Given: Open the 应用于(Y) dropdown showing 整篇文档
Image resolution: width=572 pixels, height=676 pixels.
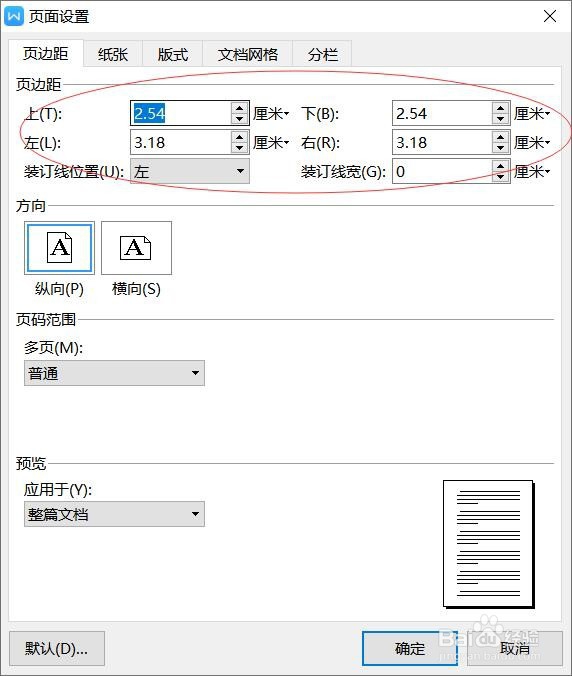Looking at the screenshot, I should (x=114, y=514).
